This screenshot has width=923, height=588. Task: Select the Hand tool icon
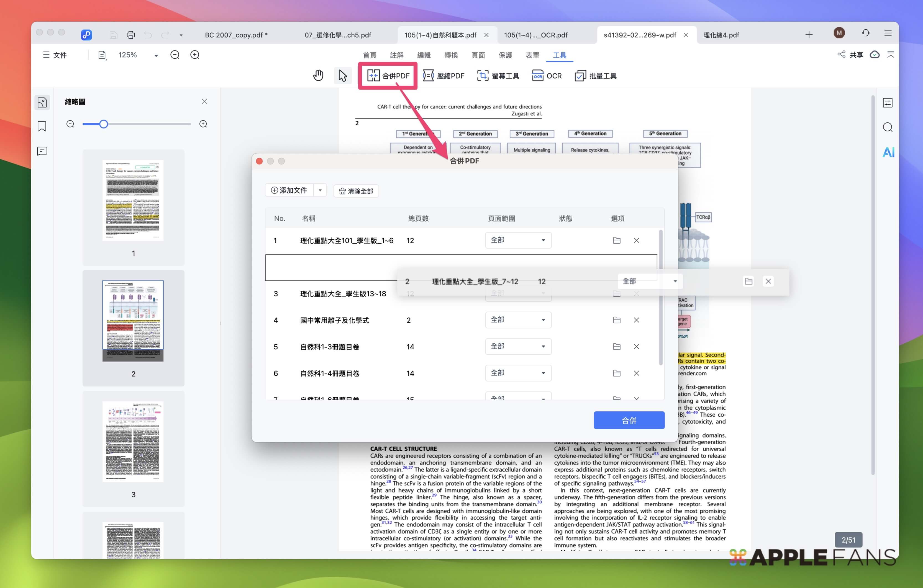point(318,76)
